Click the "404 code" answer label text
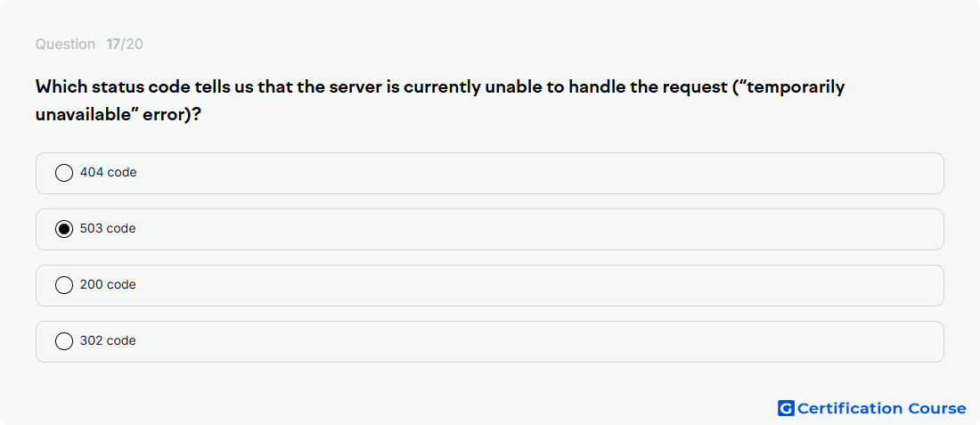Image resolution: width=980 pixels, height=425 pixels. [108, 173]
